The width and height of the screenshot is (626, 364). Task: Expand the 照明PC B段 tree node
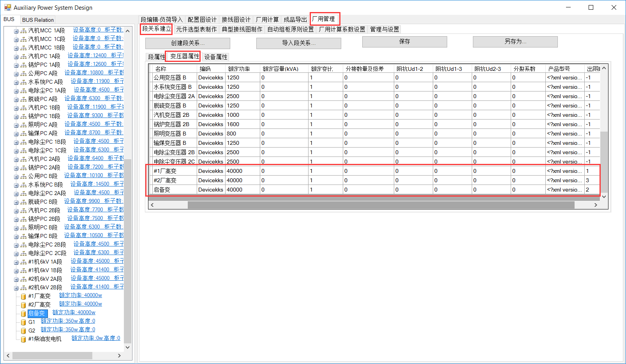coord(16,228)
